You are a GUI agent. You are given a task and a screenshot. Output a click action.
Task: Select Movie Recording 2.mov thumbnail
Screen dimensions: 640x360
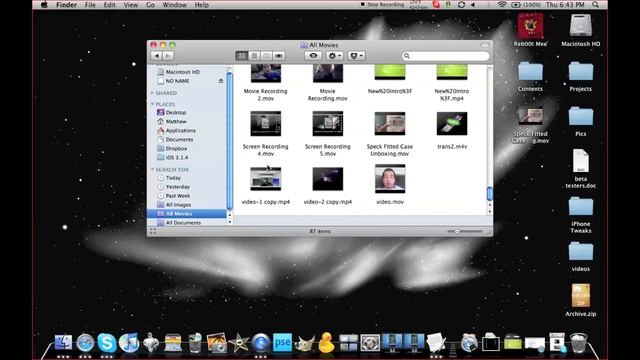click(x=266, y=74)
